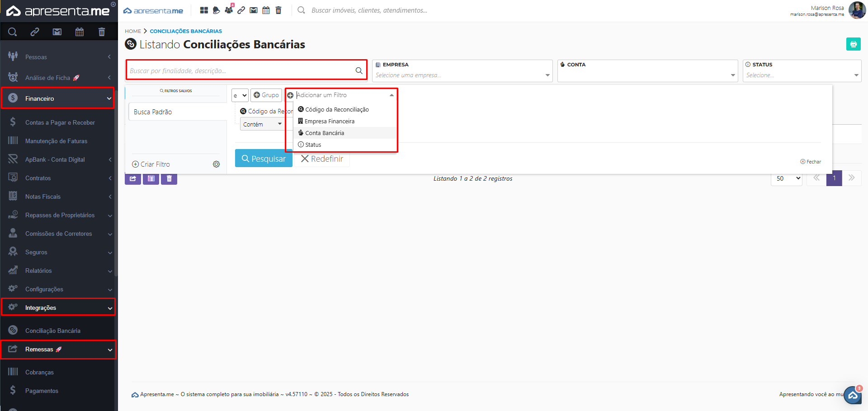Click the support chat bubble icon
The height and width of the screenshot is (411, 868).
(x=852, y=395)
